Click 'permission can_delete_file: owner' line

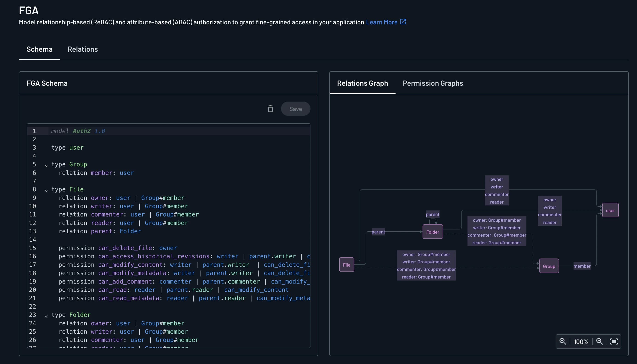pos(118,248)
